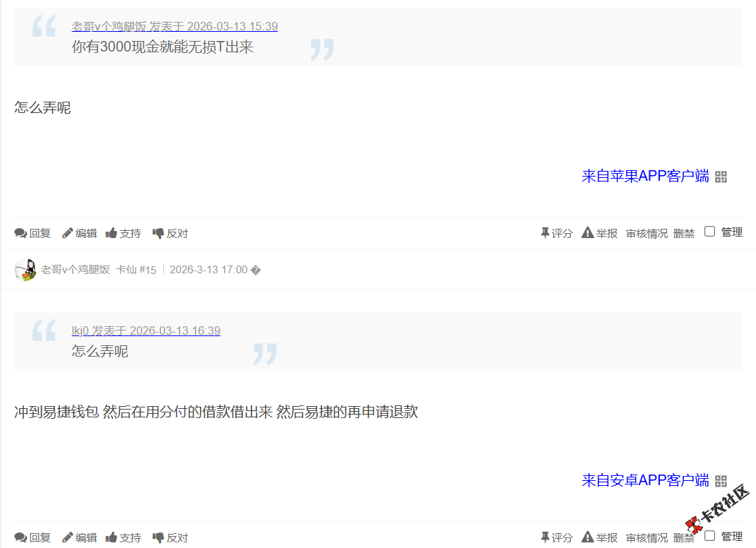Select the pencil edit icon on the bottom post
Viewport: 756px width, 548px height.
tap(67, 537)
